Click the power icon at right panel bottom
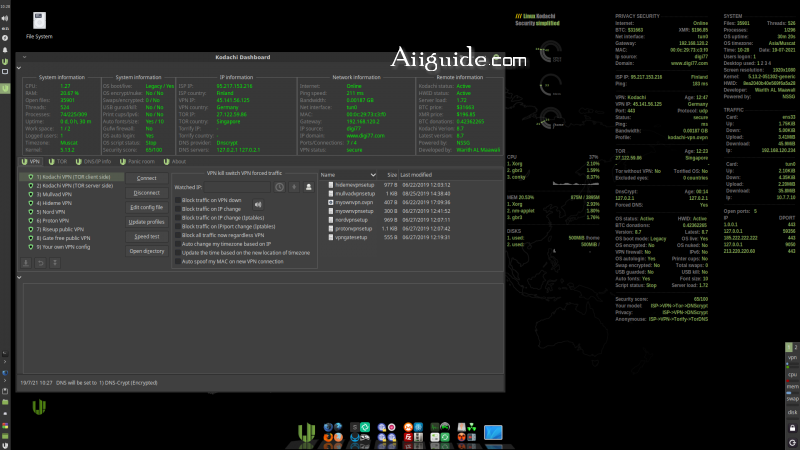The image size is (800, 450). (792, 443)
